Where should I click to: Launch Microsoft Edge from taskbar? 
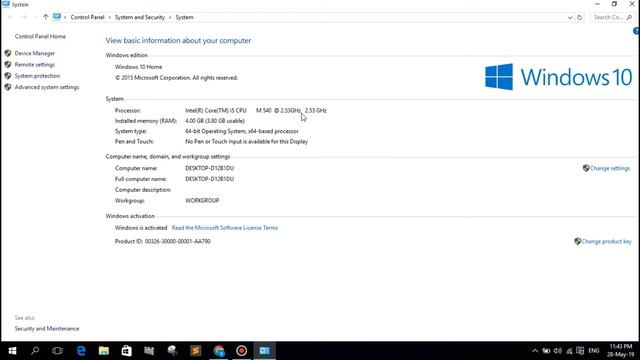(x=81, y=351)
